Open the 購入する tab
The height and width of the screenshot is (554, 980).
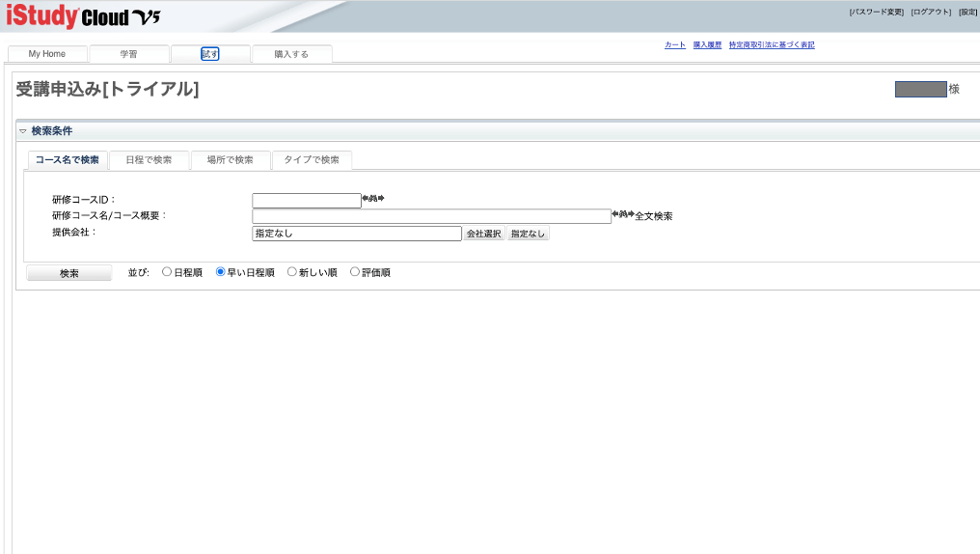click(x=291, y=54)
